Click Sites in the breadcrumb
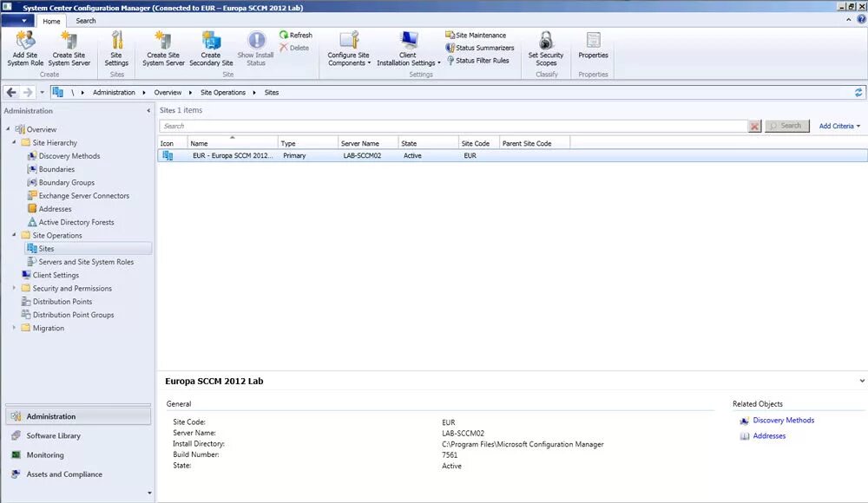The height and width of the screenshot is (503, 868). [x=271, y=93]
